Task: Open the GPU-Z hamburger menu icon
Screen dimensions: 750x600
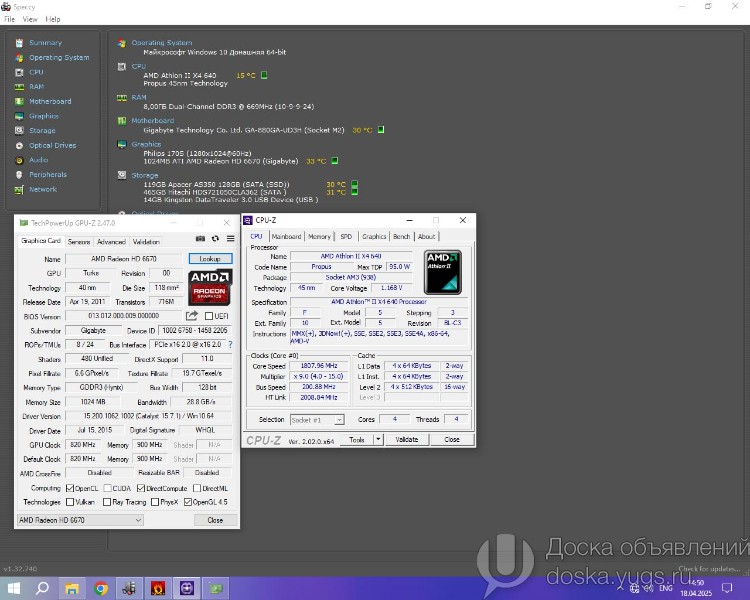Action: pos(231,238)
